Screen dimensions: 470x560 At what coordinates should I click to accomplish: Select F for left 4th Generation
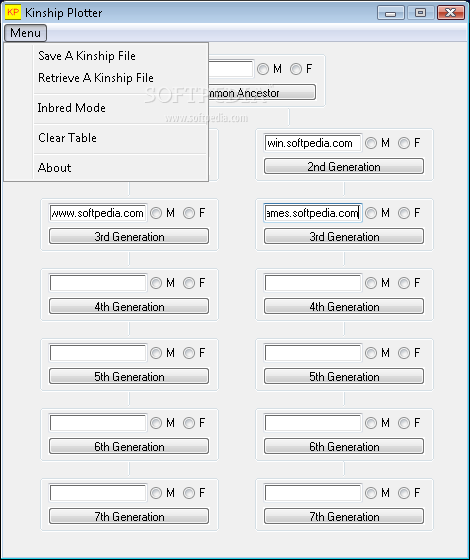[x=189, y=283]
